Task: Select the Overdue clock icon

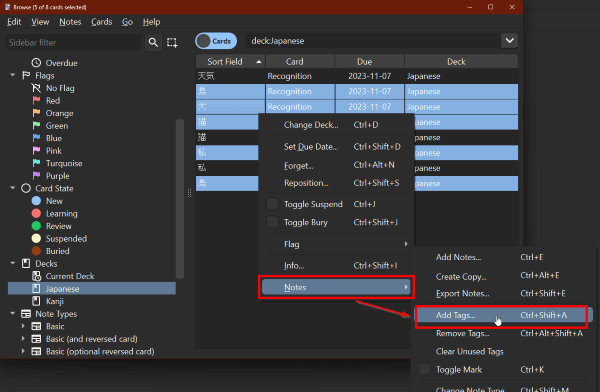Action: [36, 63]
